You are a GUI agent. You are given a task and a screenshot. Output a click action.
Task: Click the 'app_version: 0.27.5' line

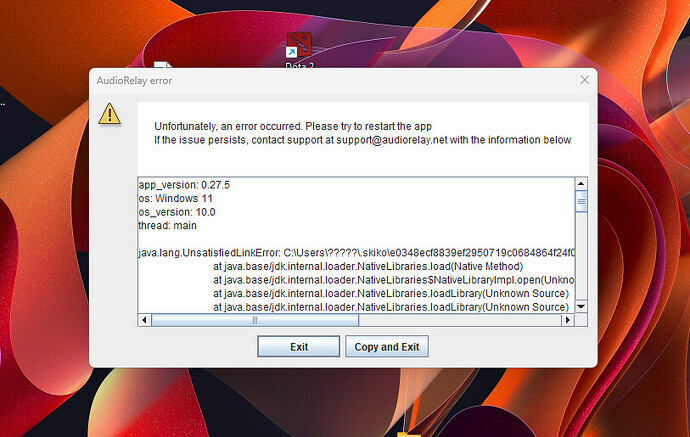[x=184, y=185]
